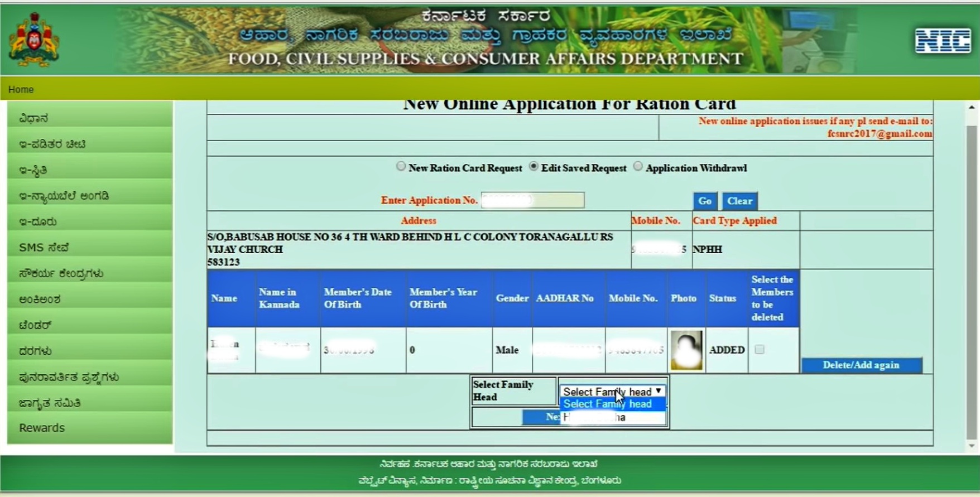Tick the member deletion checkbox
The width and height of the screenshot is (980, 497).
(760, 350)
